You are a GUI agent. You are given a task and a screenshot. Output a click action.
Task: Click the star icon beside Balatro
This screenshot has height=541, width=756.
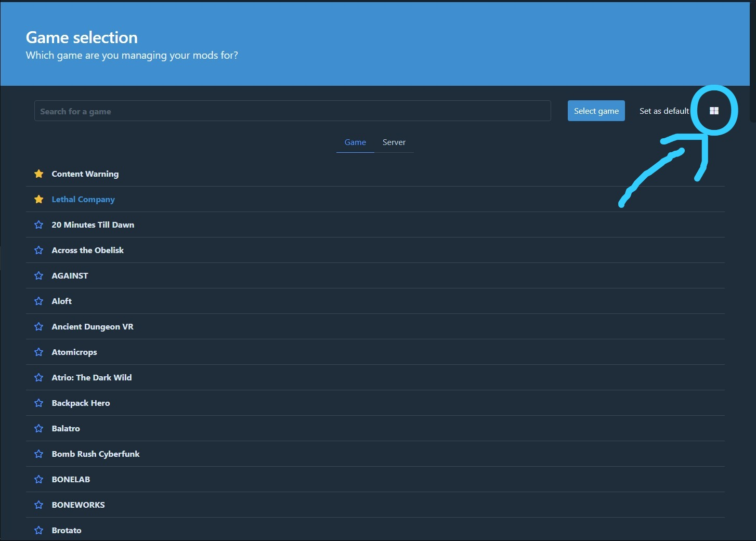coord(38,428)
